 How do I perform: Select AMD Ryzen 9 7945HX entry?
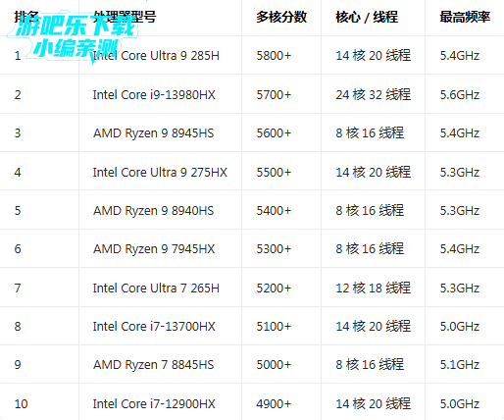pos(154,249)
